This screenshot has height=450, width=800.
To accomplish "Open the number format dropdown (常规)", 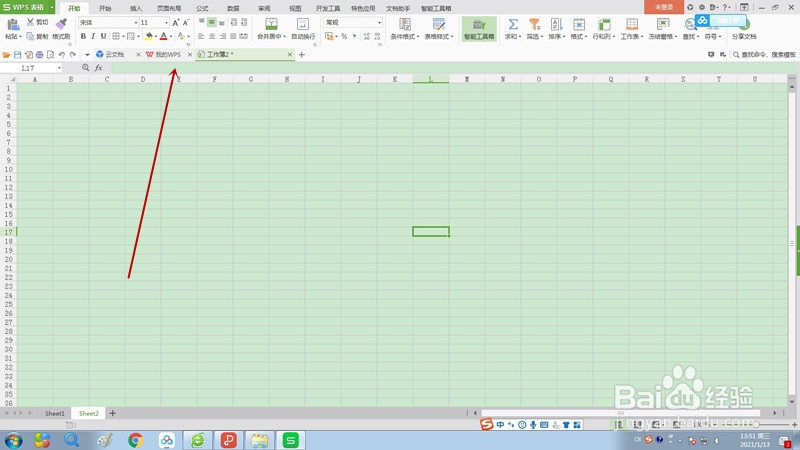I will [379, 22].
